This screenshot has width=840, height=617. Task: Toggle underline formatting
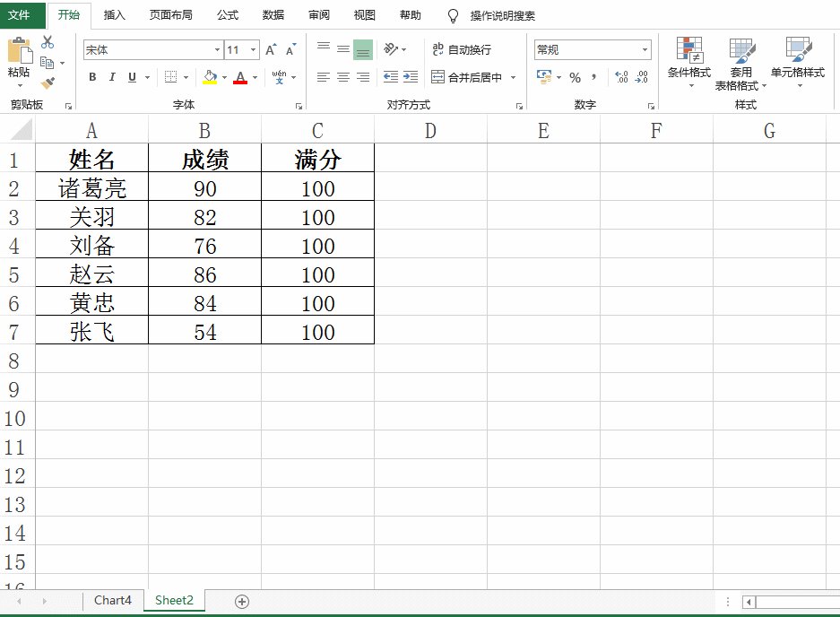point(130,76)
